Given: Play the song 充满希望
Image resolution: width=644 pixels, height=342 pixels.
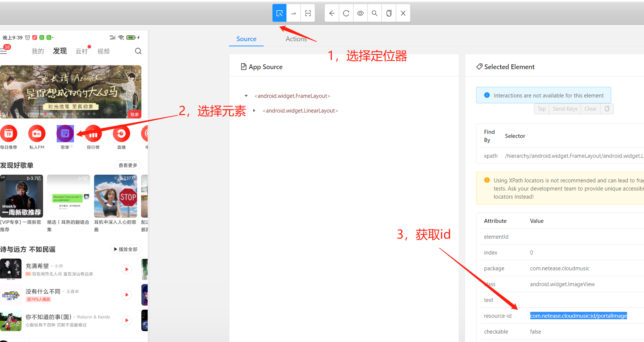Looking at the screenshot, I should pyautogui.click(x=127, y=270).
